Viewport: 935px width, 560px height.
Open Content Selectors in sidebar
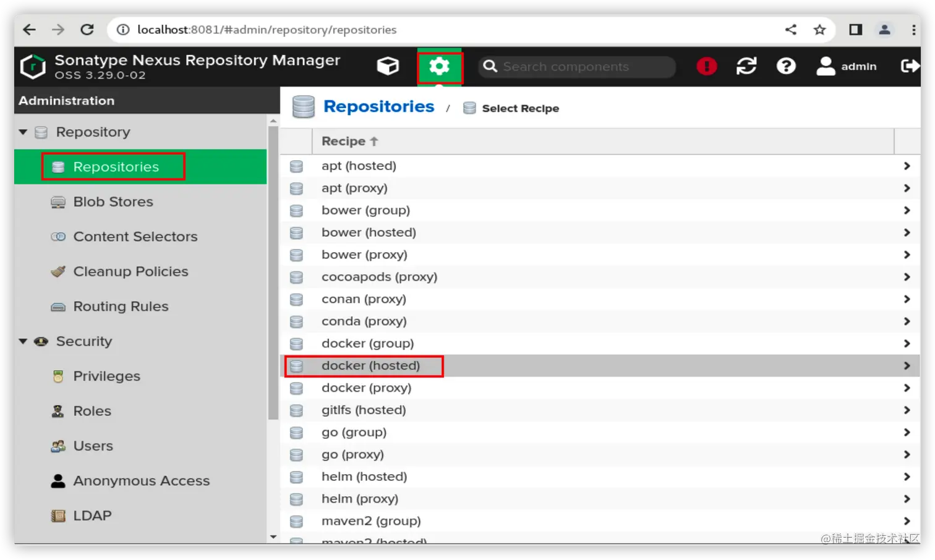(x=140, y=237)
